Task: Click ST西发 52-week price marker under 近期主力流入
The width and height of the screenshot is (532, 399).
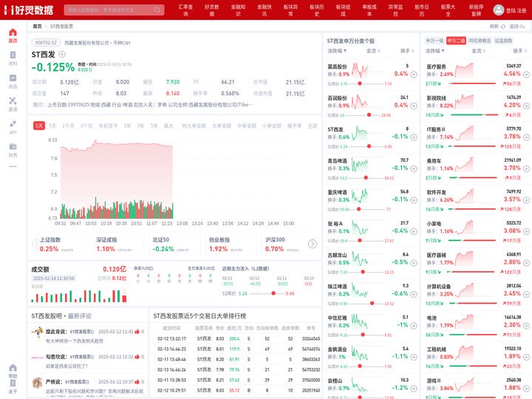Action: tap(273, 293)
